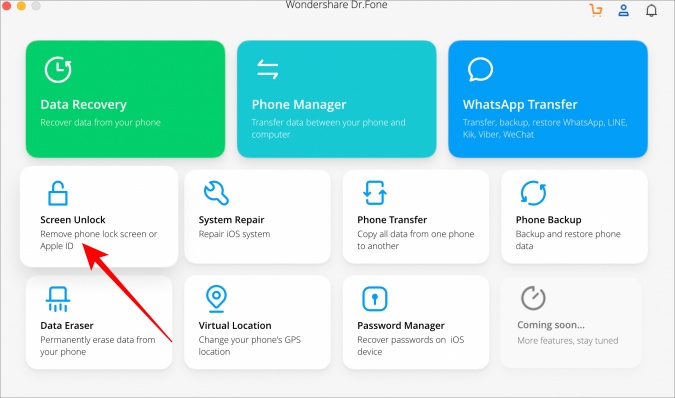Click 'Permanently erase data from your phone'
The image size is (675, 398).
tap(98, 346)
